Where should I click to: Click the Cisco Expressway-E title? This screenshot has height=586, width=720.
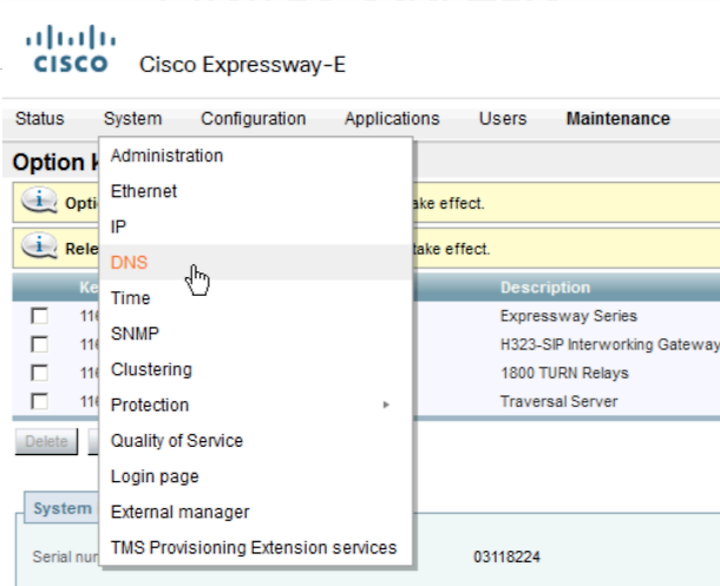(242, 65)
